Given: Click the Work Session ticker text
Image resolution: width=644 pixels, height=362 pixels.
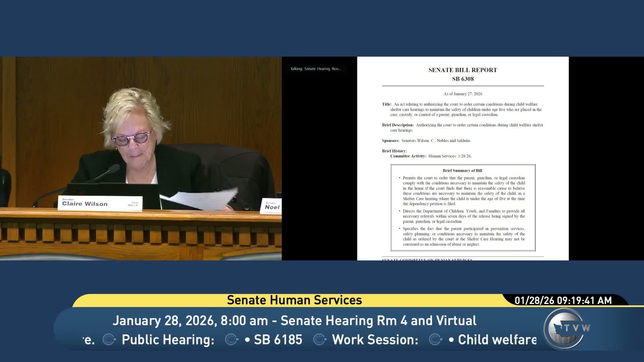Looking at the screenshot, I should [x=375, y=340].
